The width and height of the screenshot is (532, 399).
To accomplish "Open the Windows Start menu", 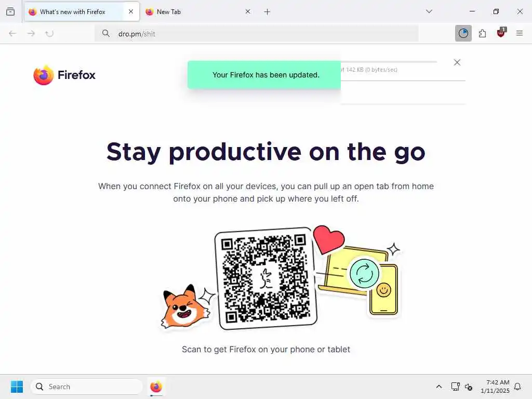I will tap(17, 387).
